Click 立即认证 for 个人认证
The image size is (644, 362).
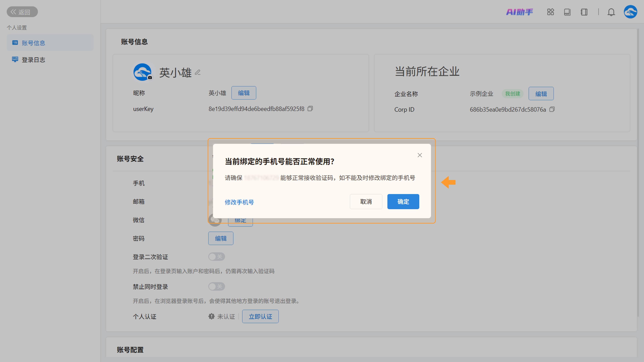[260, 317]
